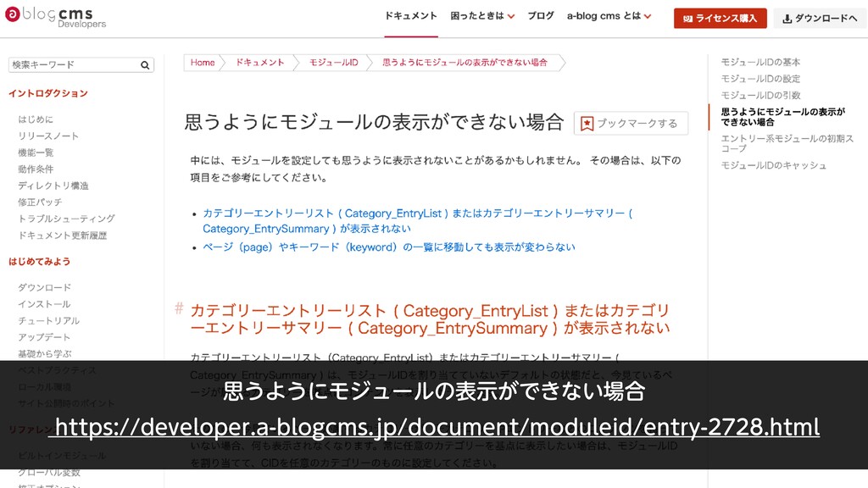
Task: Click the イントロダクション section heading
Action: point(48,93)
